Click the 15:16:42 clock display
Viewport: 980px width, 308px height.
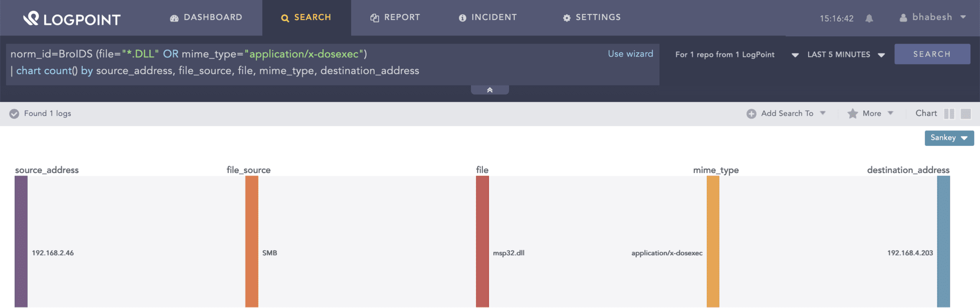click(x=836, y=19)
